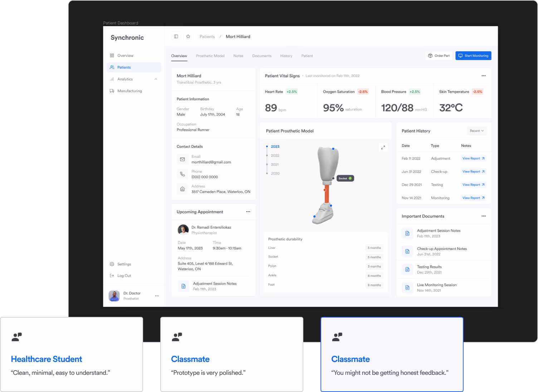Select Patients in the sidebar
Screen dimensions: 538x392
coord(134,67)
